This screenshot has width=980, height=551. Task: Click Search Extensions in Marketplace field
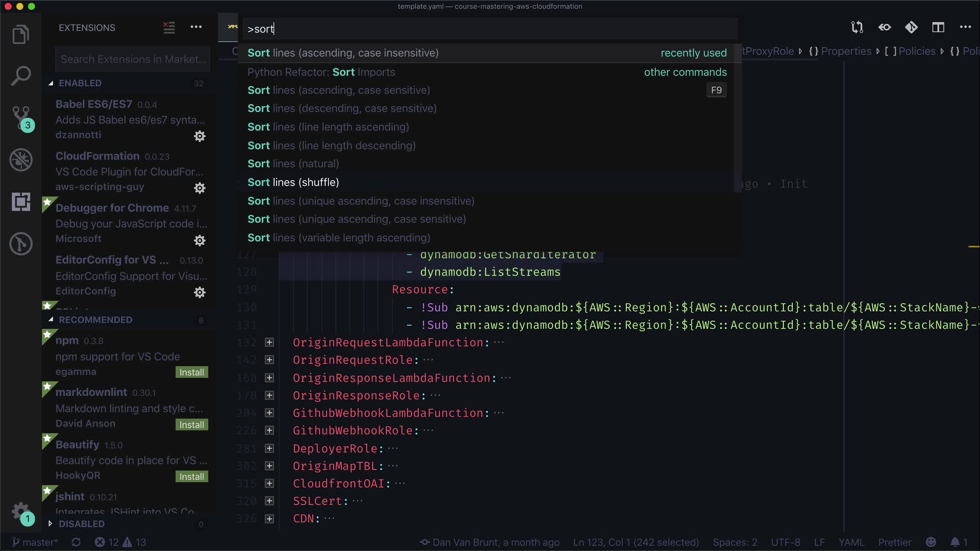coord(133,60)
